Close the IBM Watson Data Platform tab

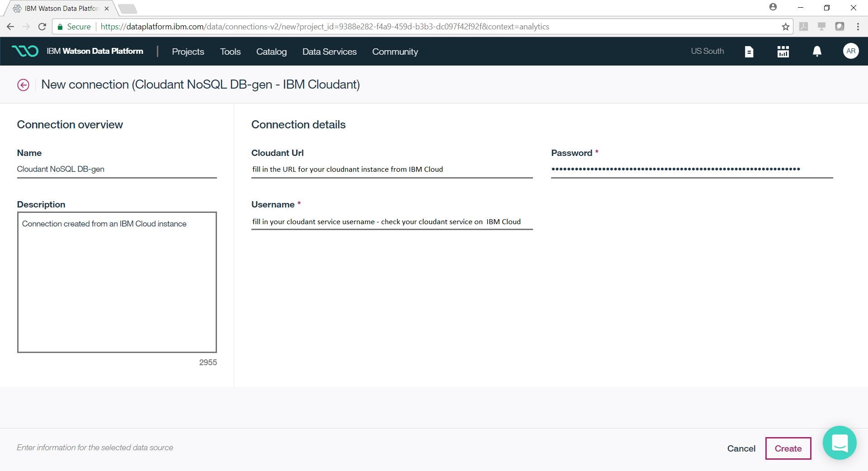point(107,9)
